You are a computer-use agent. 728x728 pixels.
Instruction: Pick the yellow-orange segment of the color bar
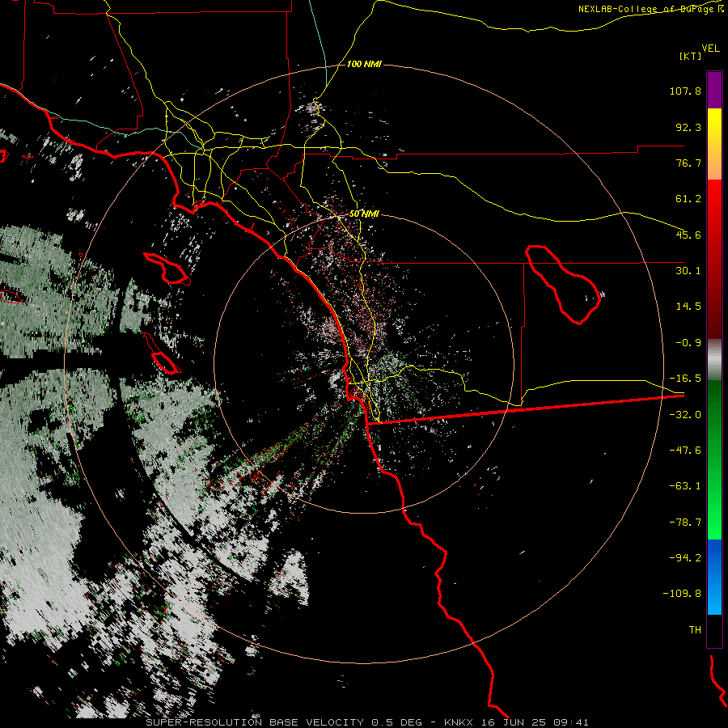coord(714,144)
